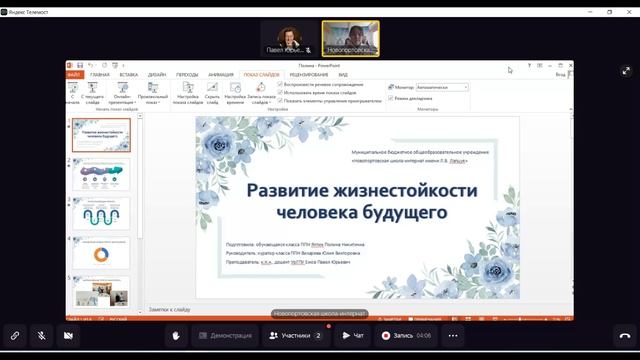640x360 pixels.
Task: Switch to the РЕЦЕНЗИРОВАНИЕ ribbon tab
Action: [x=309, y=75]
